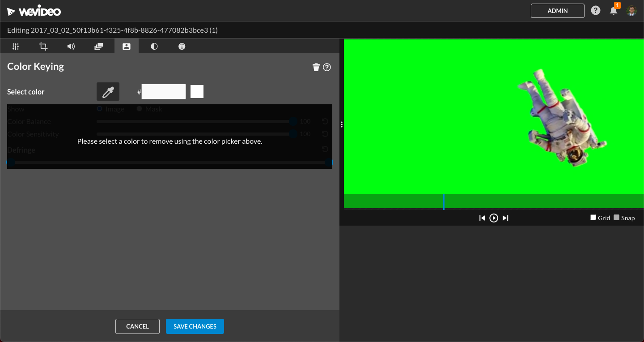
Task: Click the ADMIN button
Action: point(558,11)
